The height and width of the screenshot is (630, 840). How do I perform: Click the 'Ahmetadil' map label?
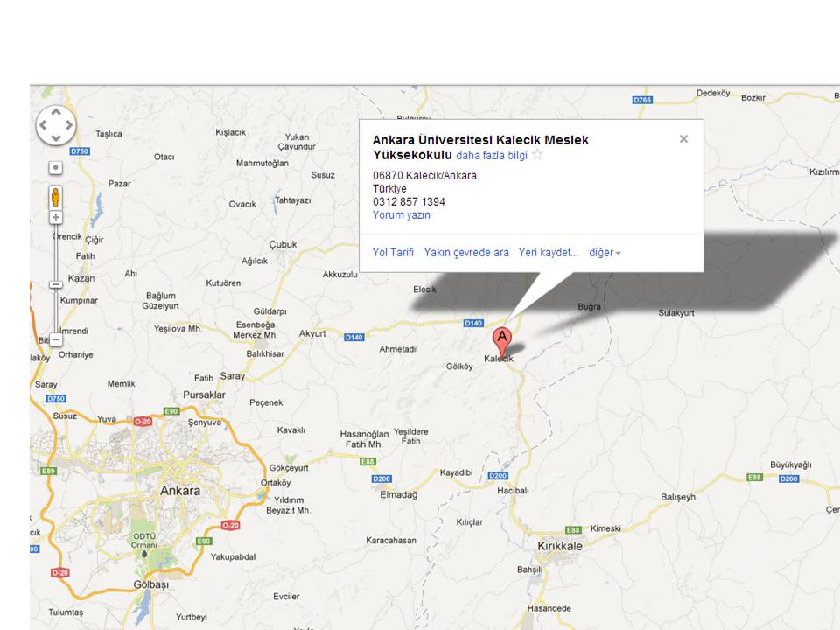(398, 349)
